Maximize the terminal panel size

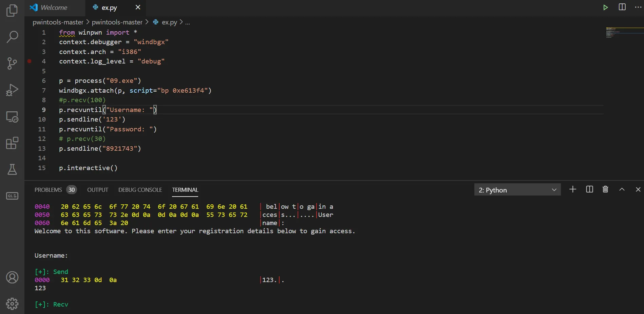pyautogui.click(x=622, y=189)
